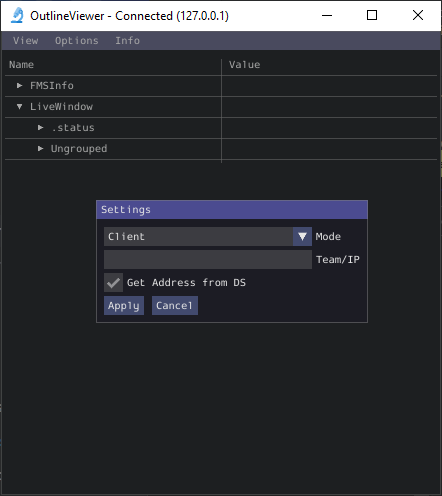Toggle Get Address from DS checkbox

(x=113, y=283)
